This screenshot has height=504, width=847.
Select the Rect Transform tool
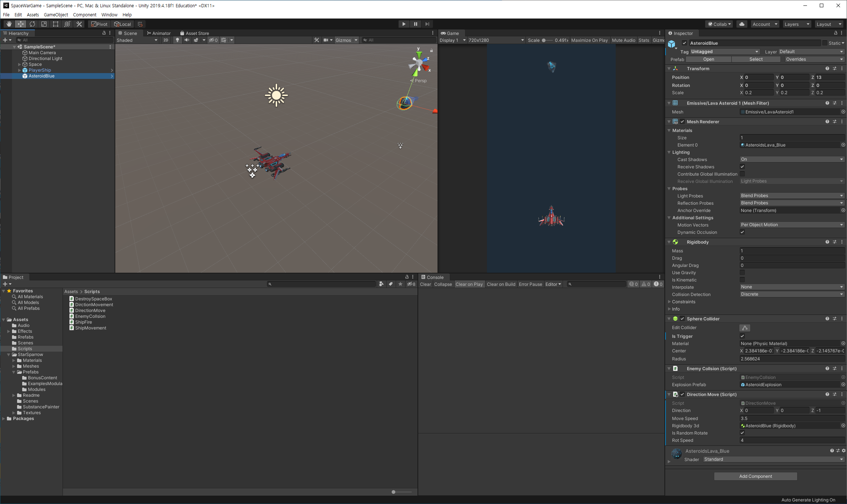pos(56,24)
